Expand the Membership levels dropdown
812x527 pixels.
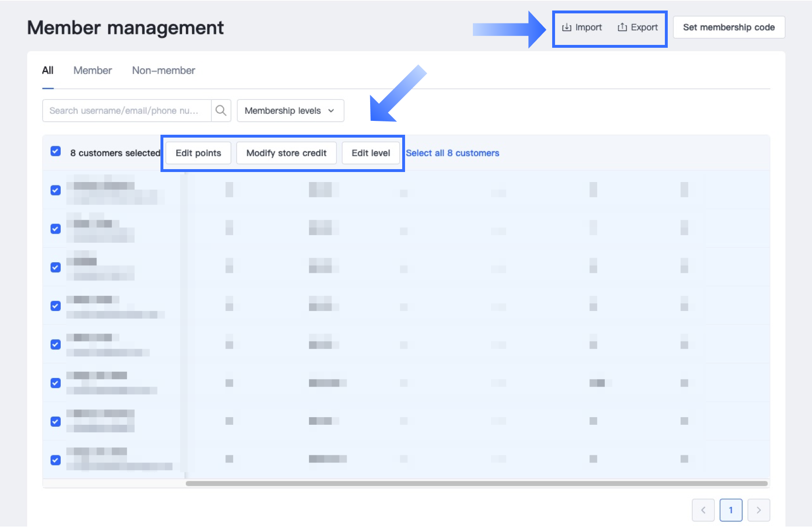pos(290,110)
